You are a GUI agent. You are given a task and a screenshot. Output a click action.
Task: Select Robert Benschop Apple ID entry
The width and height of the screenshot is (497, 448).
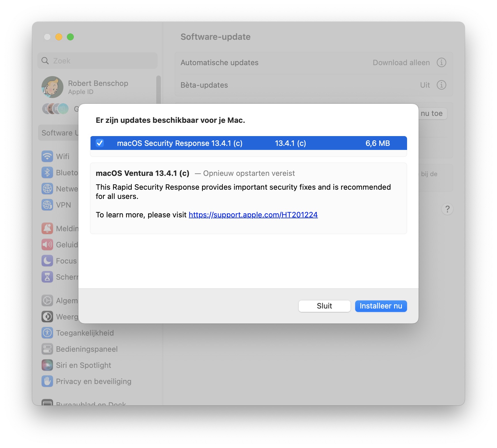coord(97,87)
